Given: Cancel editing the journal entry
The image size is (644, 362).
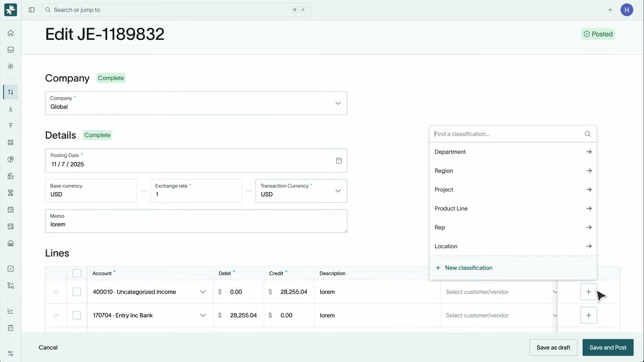Looking at the screenshot, I should pos(48,347).
